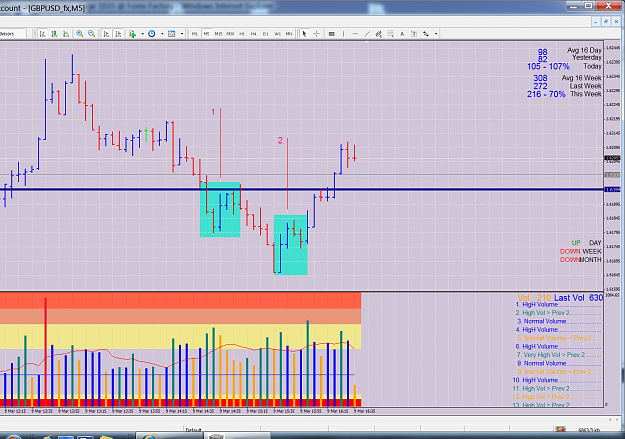
Task: Select the second lower cyan rectangle
Action: [x=291, y=245]
